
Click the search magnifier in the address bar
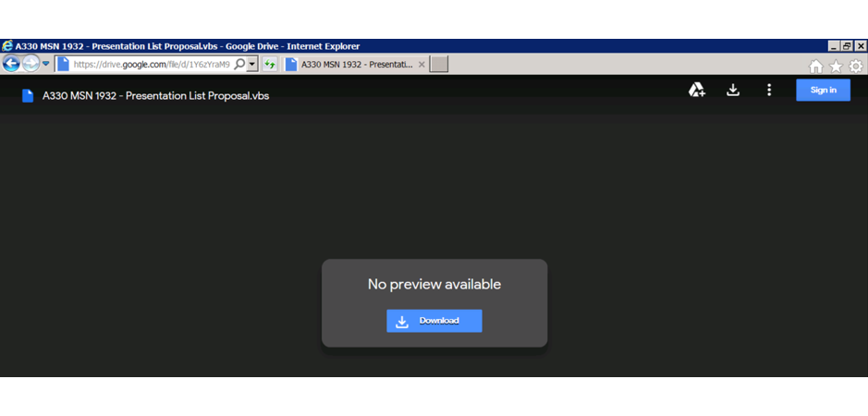239,65
